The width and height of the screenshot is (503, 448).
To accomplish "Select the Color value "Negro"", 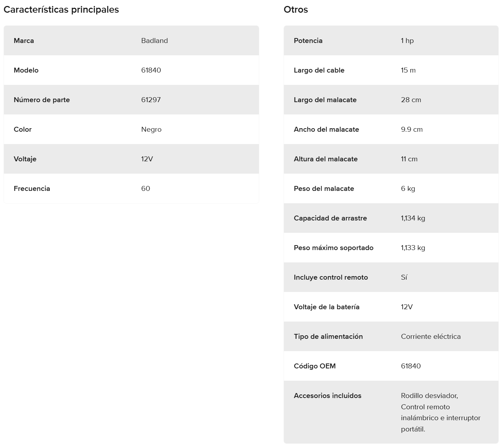I will (151, 129).
